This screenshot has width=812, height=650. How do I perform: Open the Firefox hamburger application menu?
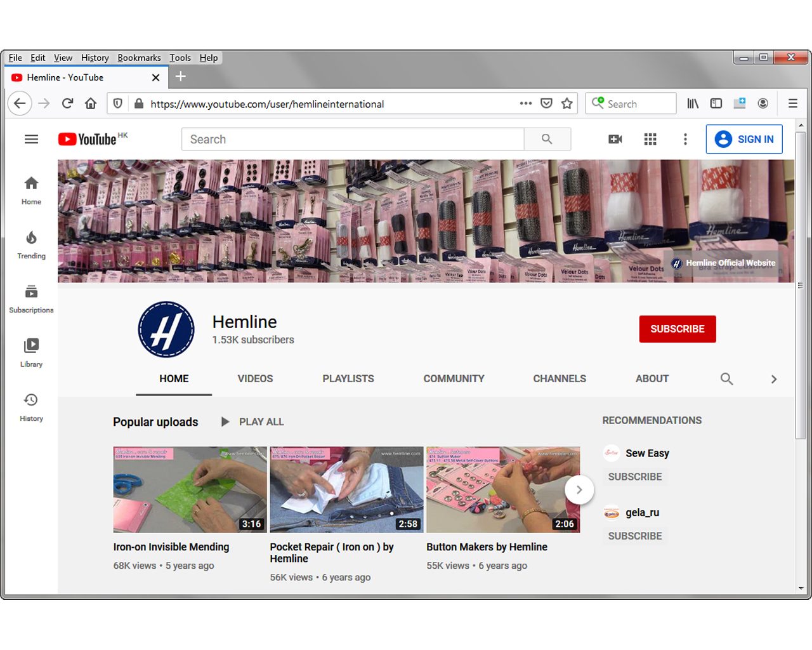[793, 103]
